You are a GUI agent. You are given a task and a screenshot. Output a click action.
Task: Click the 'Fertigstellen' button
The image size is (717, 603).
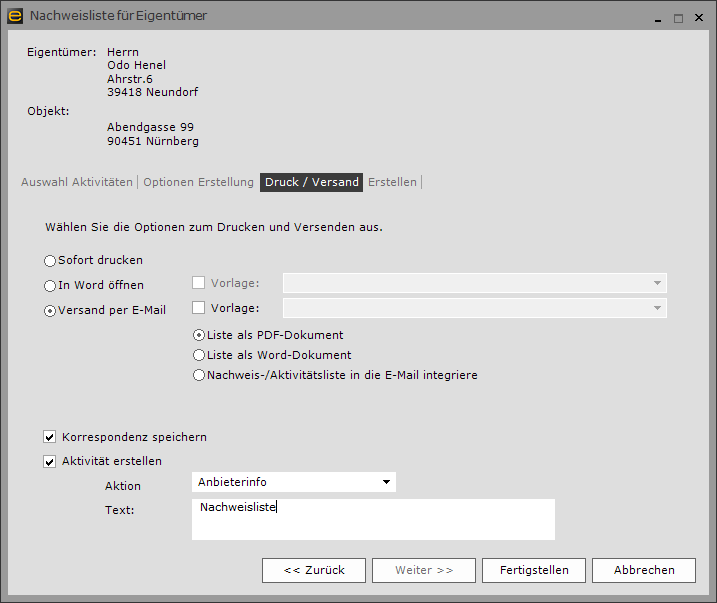click(533, 570)
